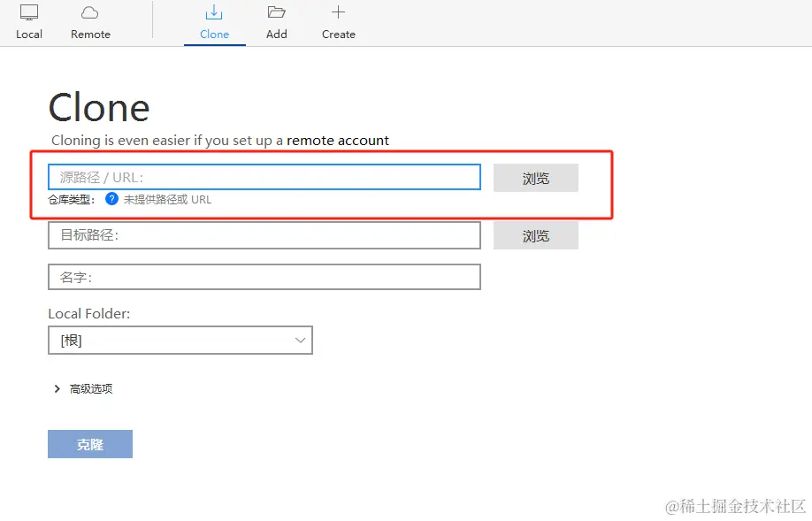This screenshot has width=812, height=521.
Task: Focus the 源路径 / URL input field
Action: click(x=264, y=177)
